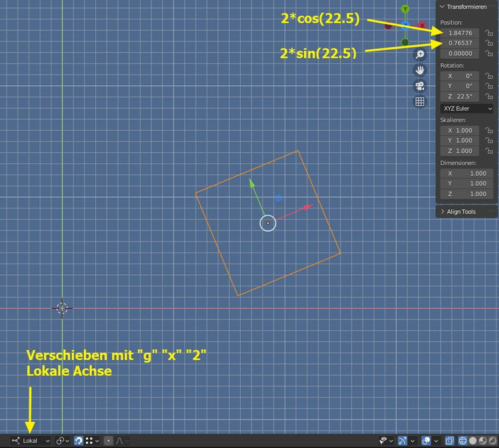Select solid viewport shading sphere
Screen dimensions: 499x448
click(473, 441)
